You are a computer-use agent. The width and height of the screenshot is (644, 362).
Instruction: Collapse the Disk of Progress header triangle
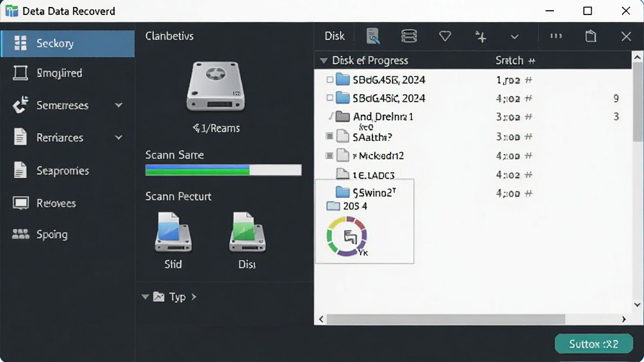pyautogui.click(x=324, y=61)
